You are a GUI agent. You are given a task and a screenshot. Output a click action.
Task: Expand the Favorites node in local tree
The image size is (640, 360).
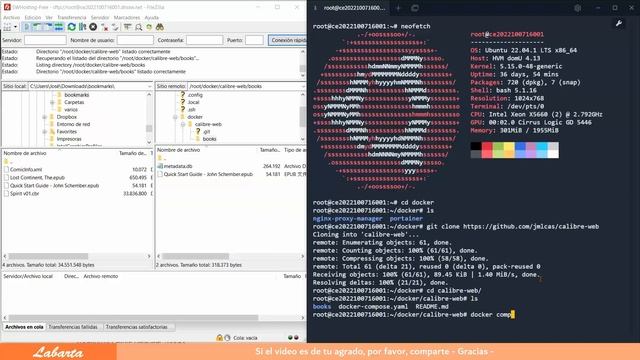tap(44, 131)
